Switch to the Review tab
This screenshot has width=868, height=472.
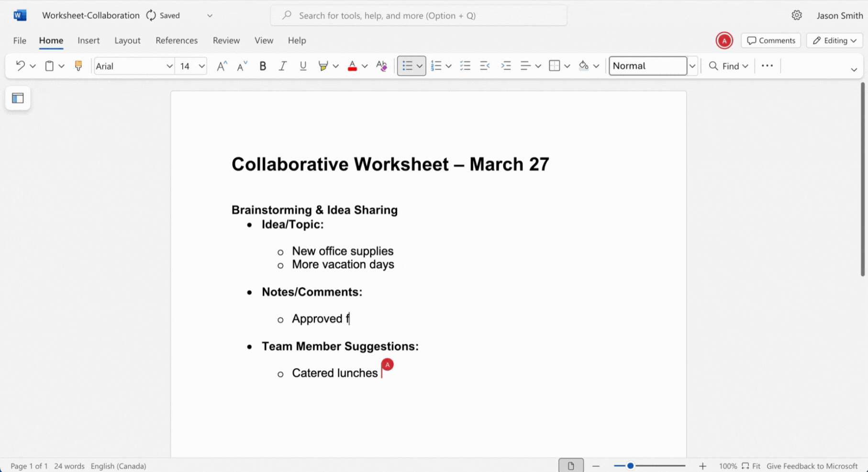[226, 41]
